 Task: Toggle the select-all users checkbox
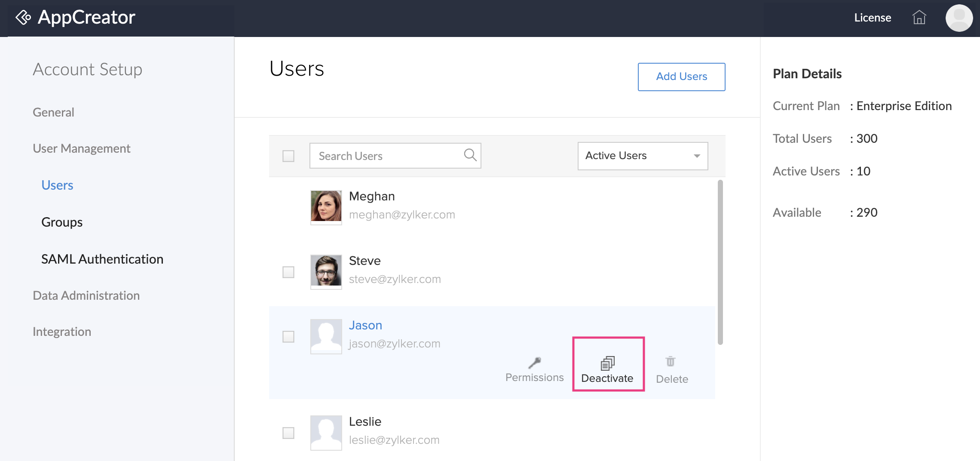pos(288,156)
